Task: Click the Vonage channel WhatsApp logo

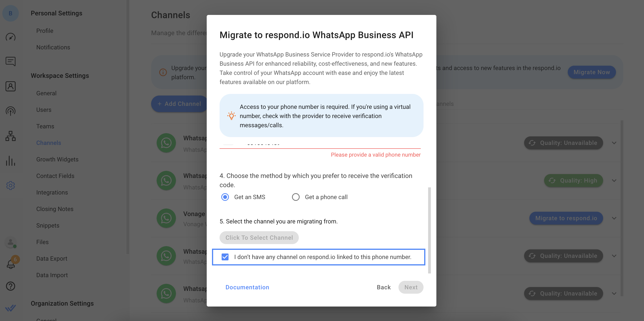Action: [x=166, y=218]
